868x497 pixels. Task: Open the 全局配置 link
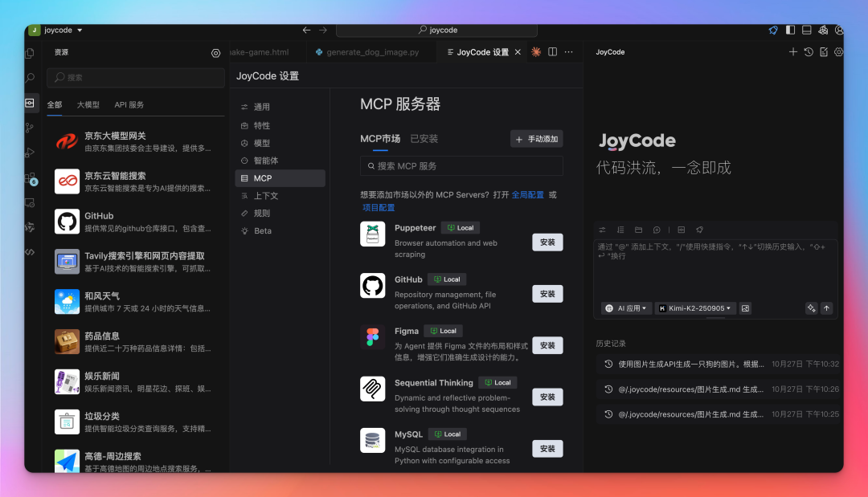click(x=527, y=195)
